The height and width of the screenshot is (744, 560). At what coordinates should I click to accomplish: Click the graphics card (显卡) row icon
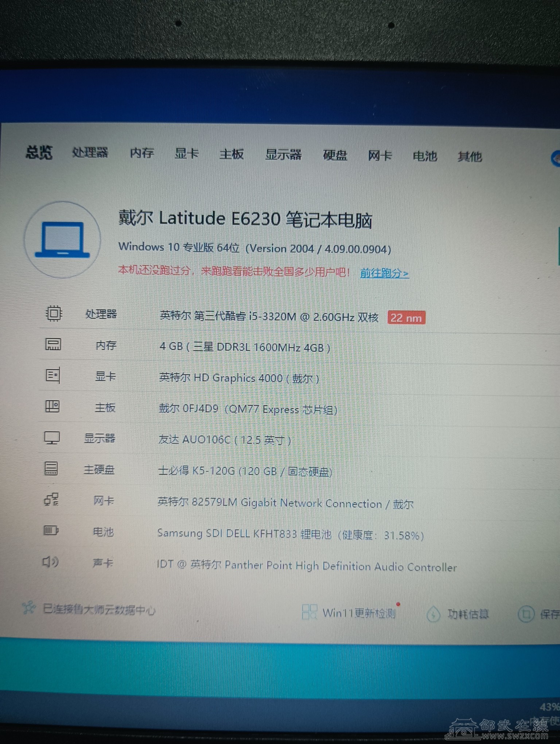pyautogui.click(x=52, y=375)
